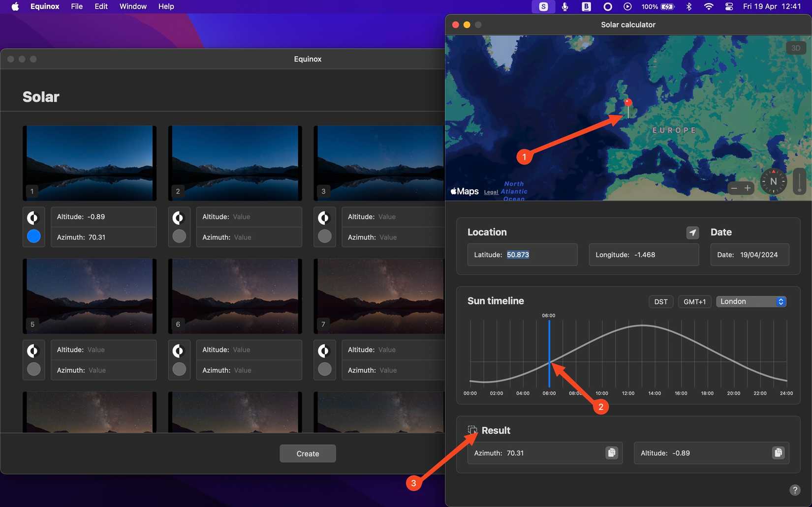The height and width of the screenshot is (507, 812).
Task: Open help via the question mark icon
Action: click(x=794, y=490)
